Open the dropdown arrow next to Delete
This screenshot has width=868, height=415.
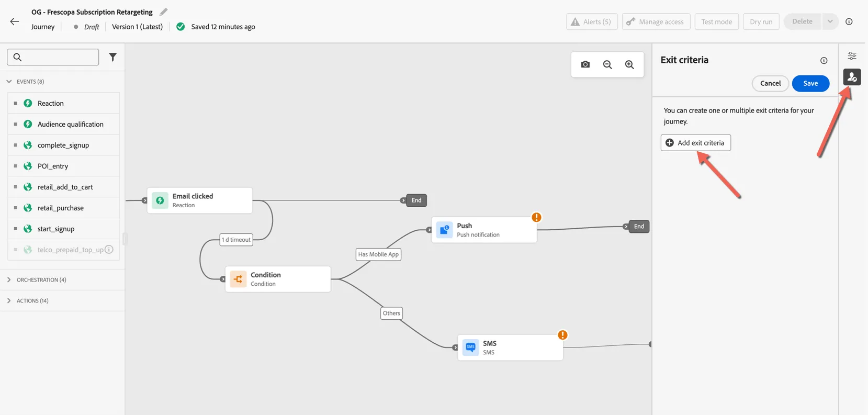pyautogui.click(x=830, y=21)
